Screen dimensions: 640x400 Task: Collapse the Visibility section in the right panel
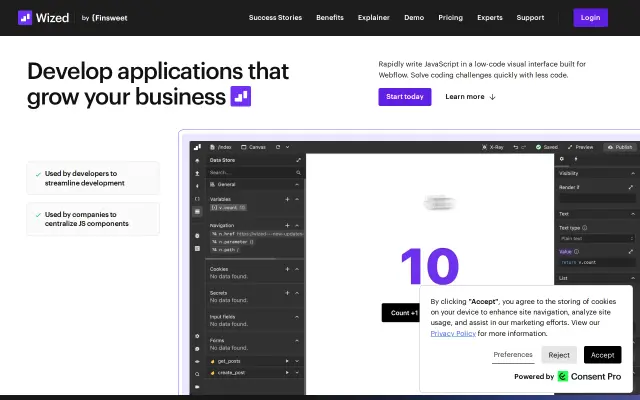point(633,173)
